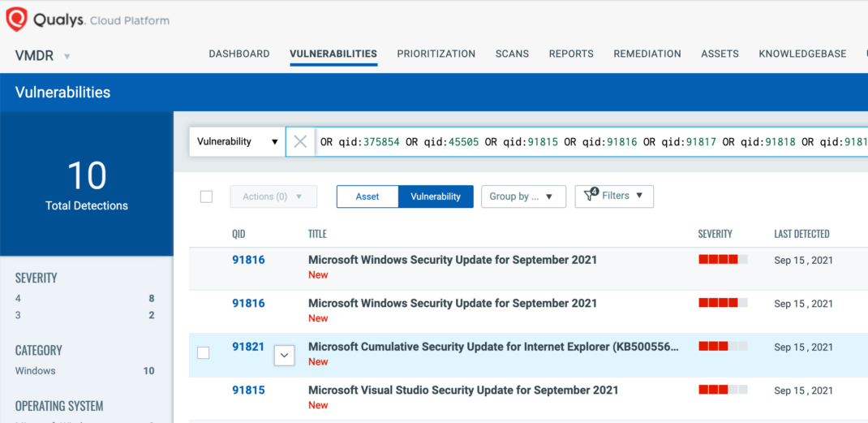Viewport: 868px width, 423px height.
Task: Select the VULNERABILITIES tab
Action: click(333, 54)
